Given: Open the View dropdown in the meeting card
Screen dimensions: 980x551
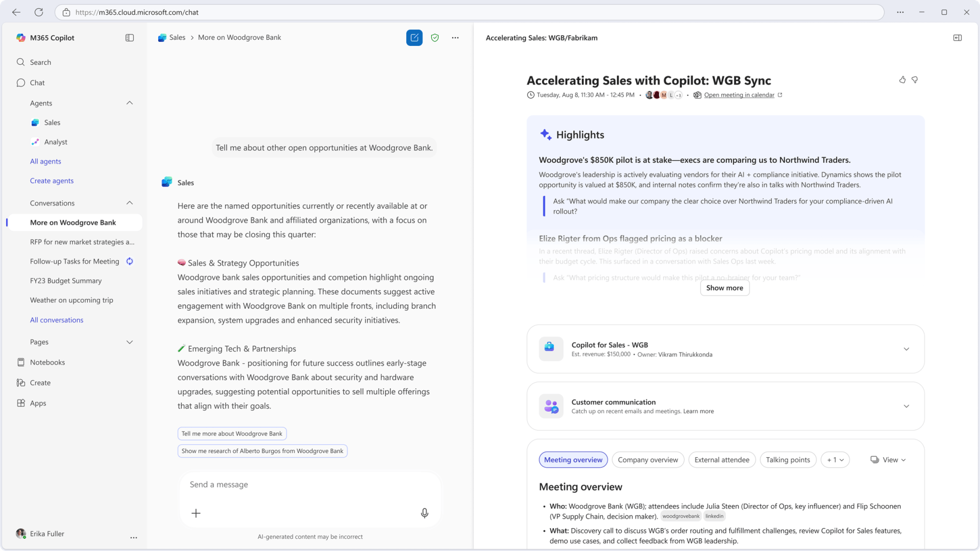Looking at the screenshot, I should tap(888, 460).
